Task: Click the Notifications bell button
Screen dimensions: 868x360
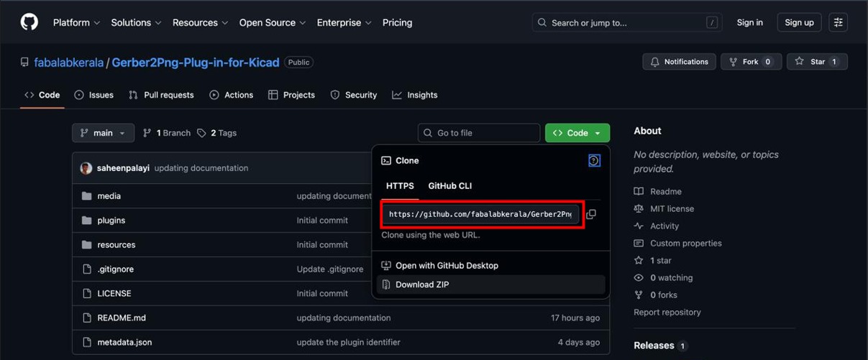Action: [679, 62]
